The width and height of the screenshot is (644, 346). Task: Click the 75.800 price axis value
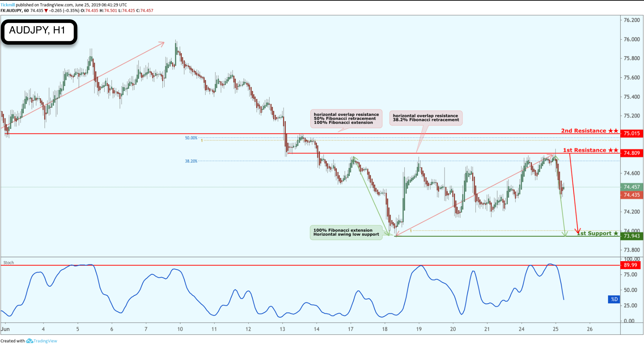coord(632,58)
